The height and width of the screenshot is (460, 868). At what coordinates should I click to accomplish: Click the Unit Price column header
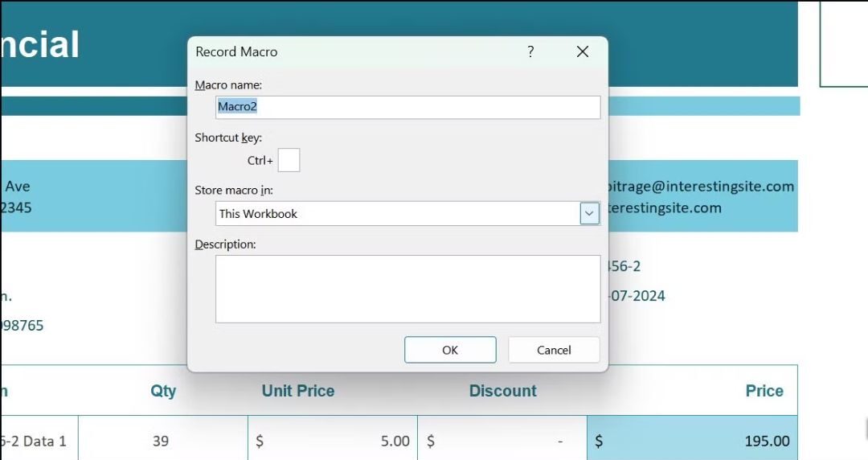tap(298, 391)
